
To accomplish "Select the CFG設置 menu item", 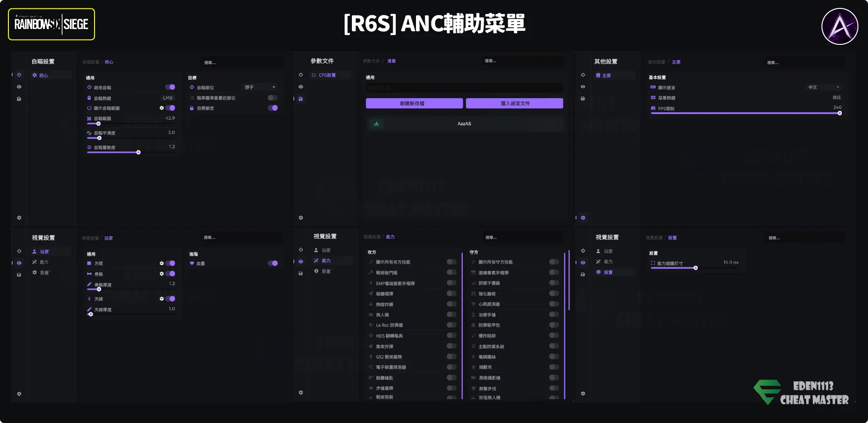I will (327, 75).
